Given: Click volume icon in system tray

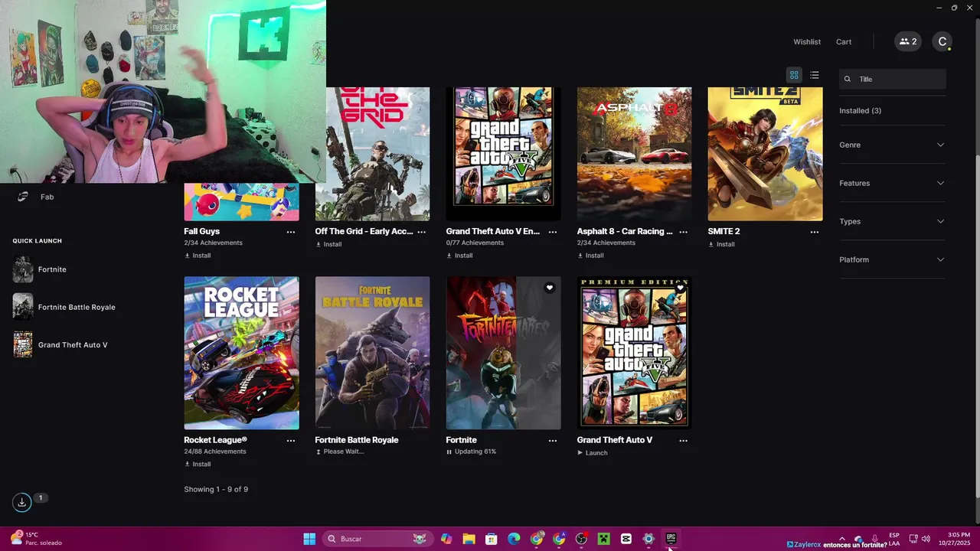Looking at the screenshot, I should [x=926, y=539].
